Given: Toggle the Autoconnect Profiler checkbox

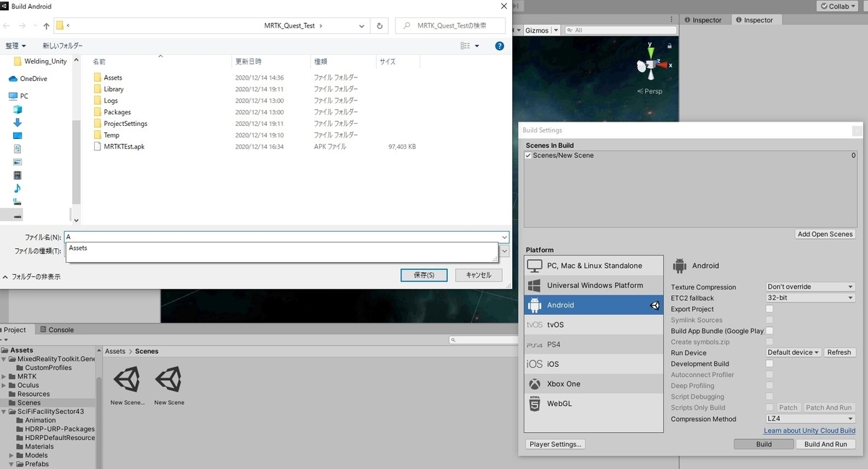Looking at the screenshot, I should click(x=770, y=375).
